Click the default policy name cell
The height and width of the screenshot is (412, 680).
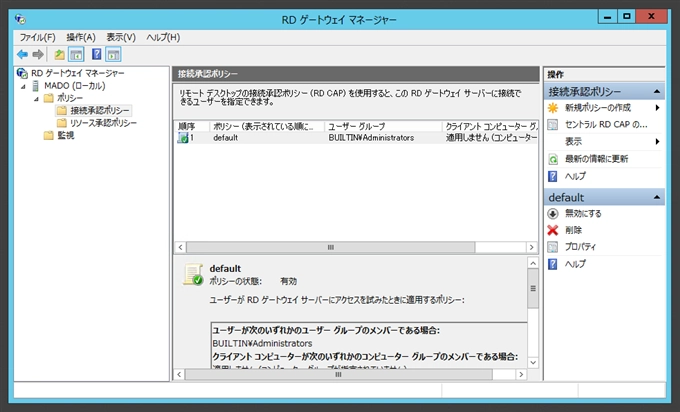(226, 138)
